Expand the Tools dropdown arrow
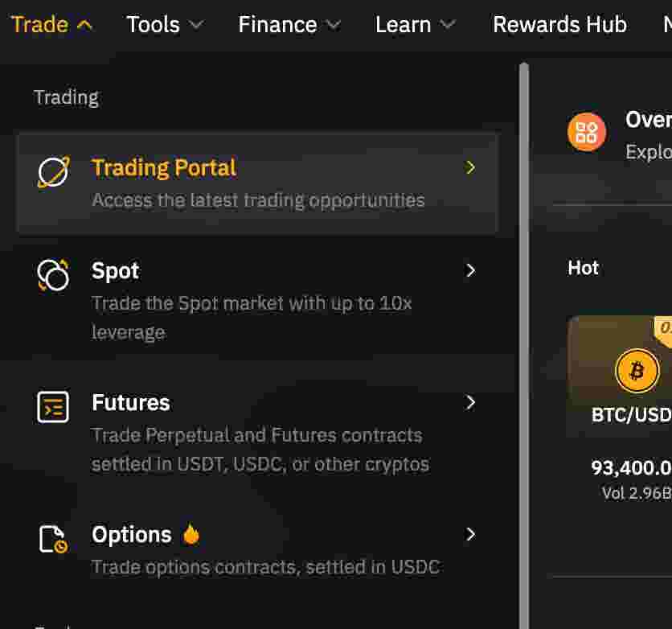The image size is (672, 629). pos(195,25)
